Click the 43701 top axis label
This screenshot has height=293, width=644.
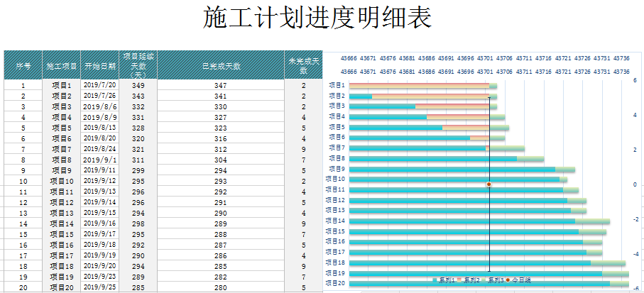tap(485, 58)
